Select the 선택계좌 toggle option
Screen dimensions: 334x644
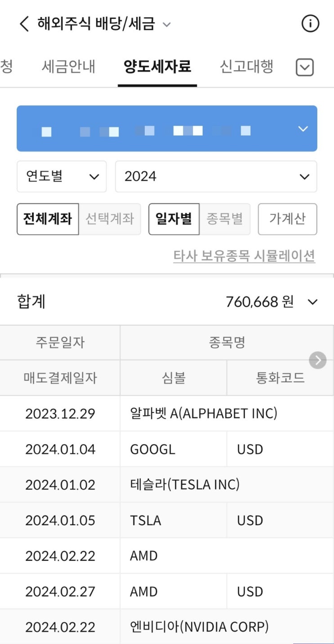click(x=110, y=219)
